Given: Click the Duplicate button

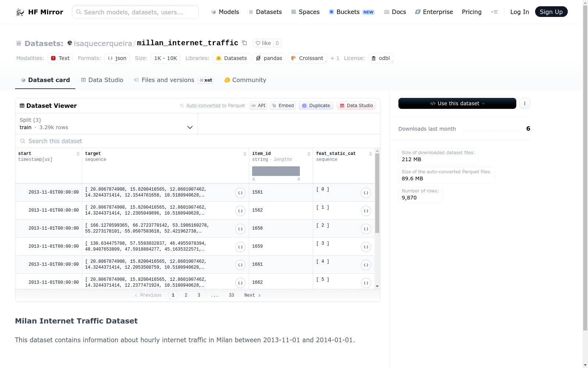Looking at the screenshot, I should pos(316,106).
